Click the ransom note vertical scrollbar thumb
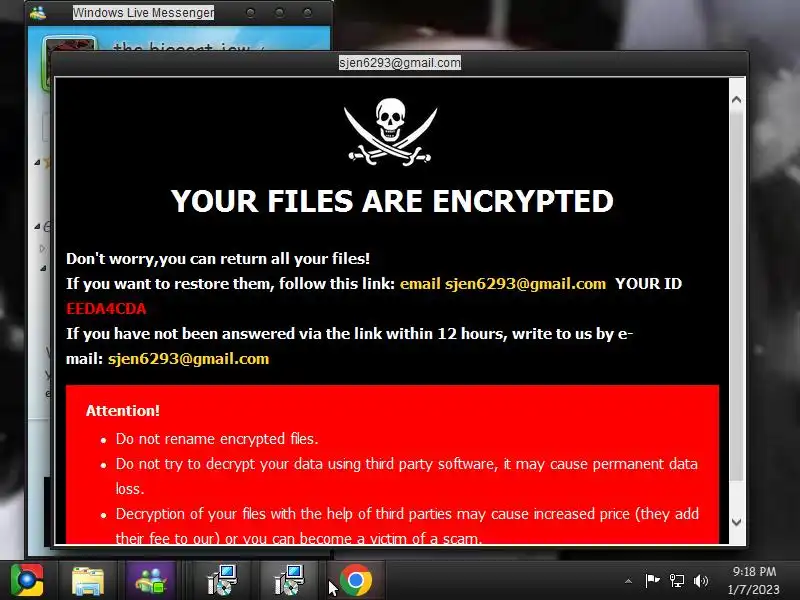Image resolution: width=800 pixels, height=600 pixels. (x=736, y=293)
